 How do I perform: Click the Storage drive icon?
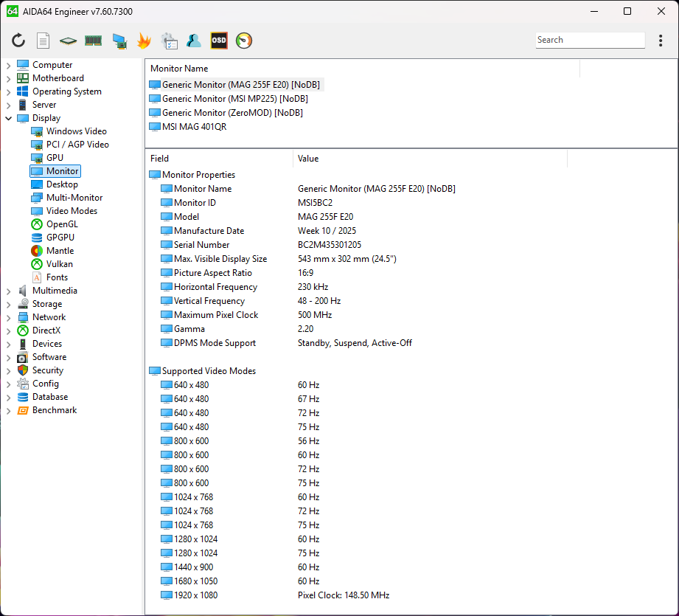pos(23,304)
